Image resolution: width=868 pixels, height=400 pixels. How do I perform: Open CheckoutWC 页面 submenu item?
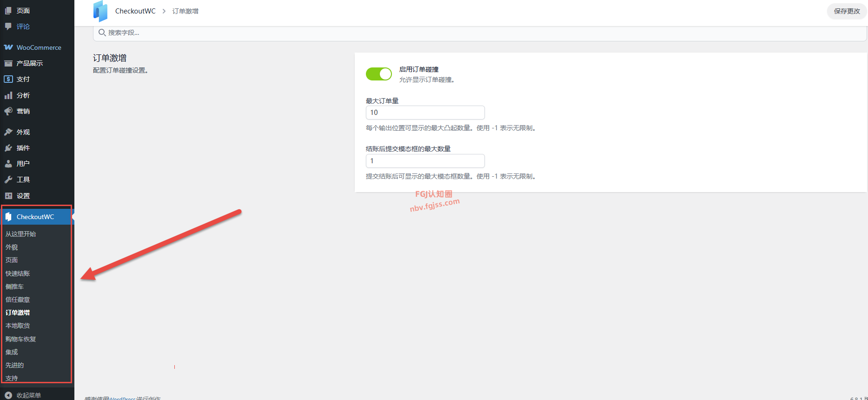point(12,260)
